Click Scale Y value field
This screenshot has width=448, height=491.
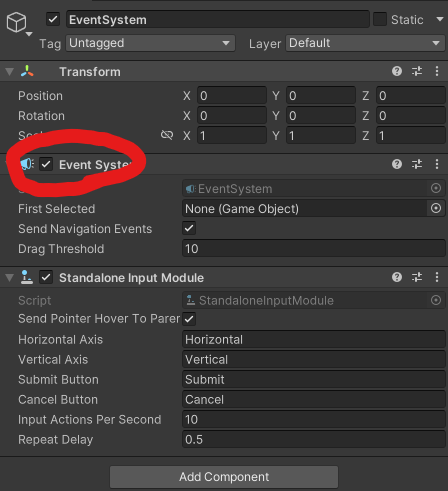pyautogui.click(x=321, y=136)
